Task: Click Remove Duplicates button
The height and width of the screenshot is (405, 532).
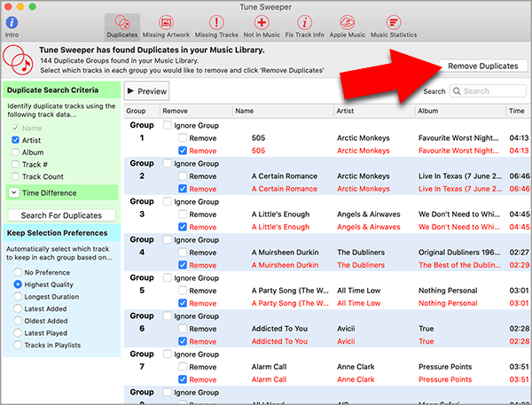Action: click(483, 66)
